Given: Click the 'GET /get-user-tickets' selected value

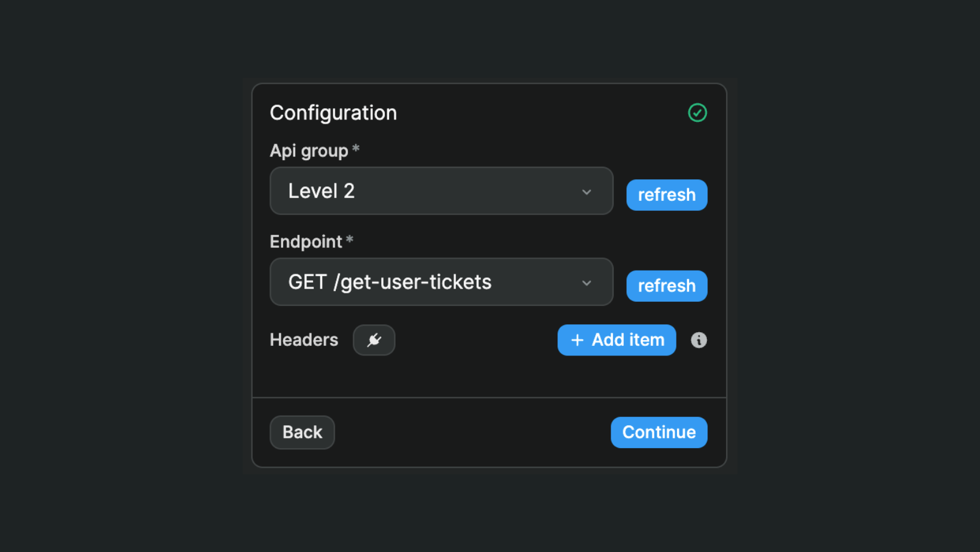Looking at the screenshot, I should (390, 282).
